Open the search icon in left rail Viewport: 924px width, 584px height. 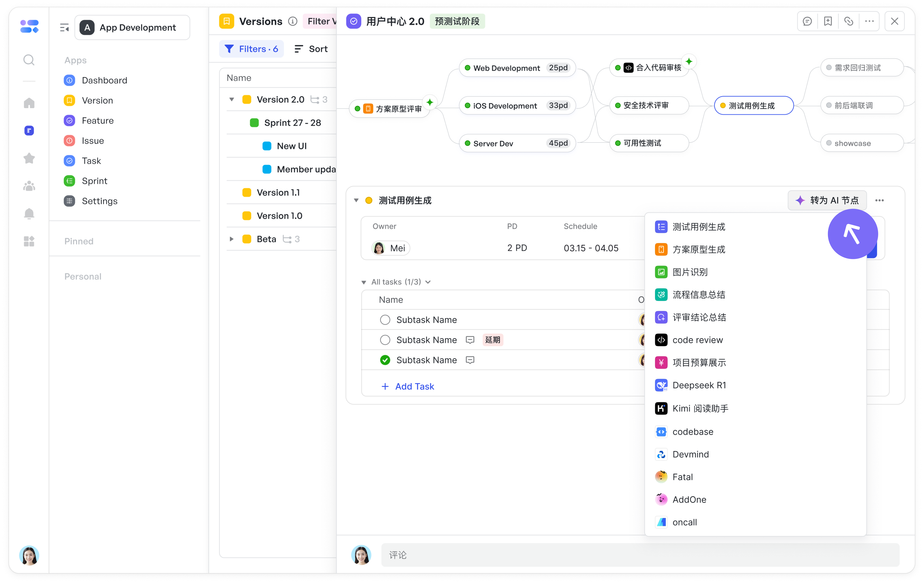click(x=29, y=60)
